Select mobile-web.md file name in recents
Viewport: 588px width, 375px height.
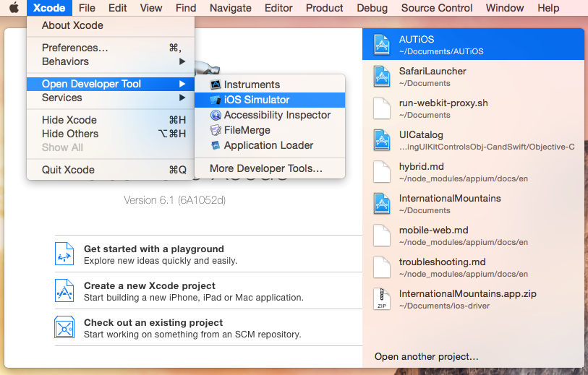433,230
